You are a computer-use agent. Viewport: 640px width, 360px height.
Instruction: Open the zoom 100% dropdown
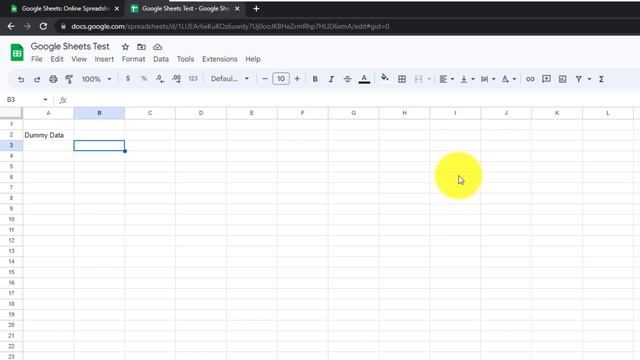(x=96, y=79)
